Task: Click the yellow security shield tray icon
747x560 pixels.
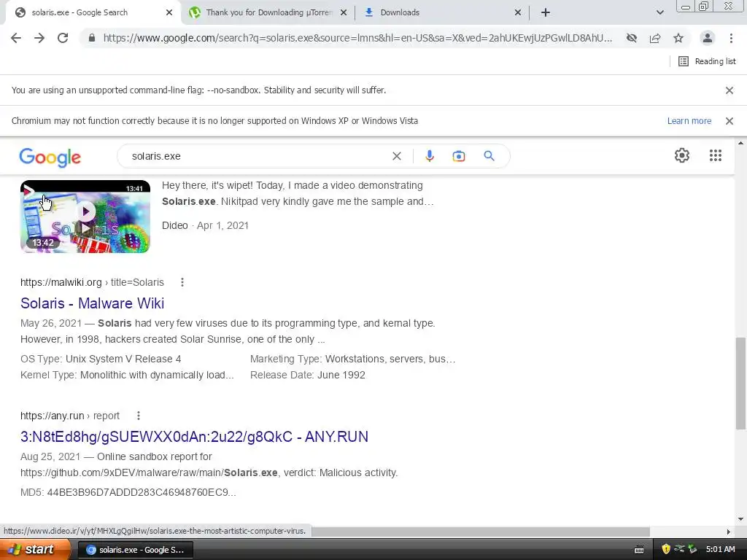Action: pos(666,550)
